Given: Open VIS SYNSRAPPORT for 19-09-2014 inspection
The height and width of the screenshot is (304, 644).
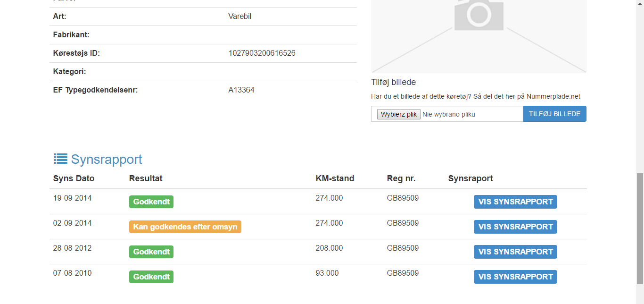Looking at the screenshot, I should [x=515, y=202].
